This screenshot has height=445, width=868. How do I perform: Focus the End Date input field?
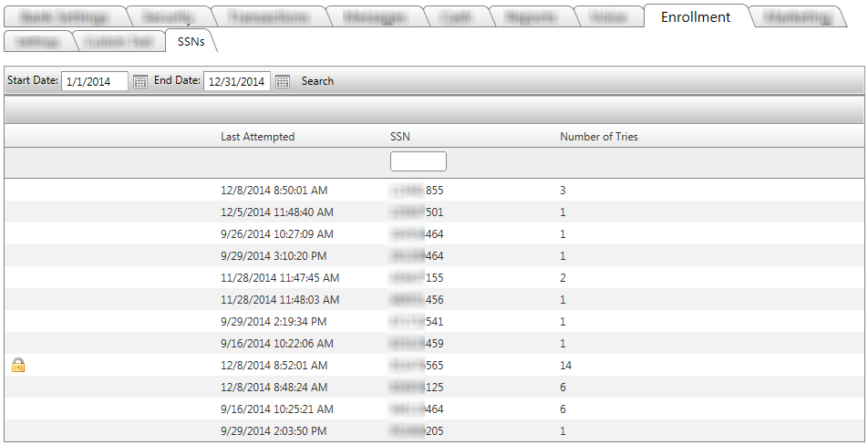pos(236,81)
